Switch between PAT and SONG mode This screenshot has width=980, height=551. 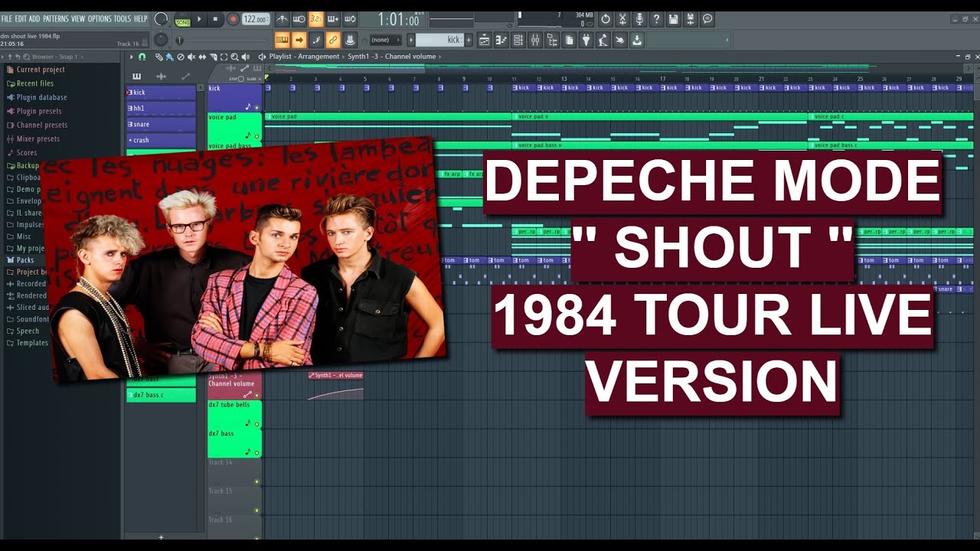(x=182, y=19)
